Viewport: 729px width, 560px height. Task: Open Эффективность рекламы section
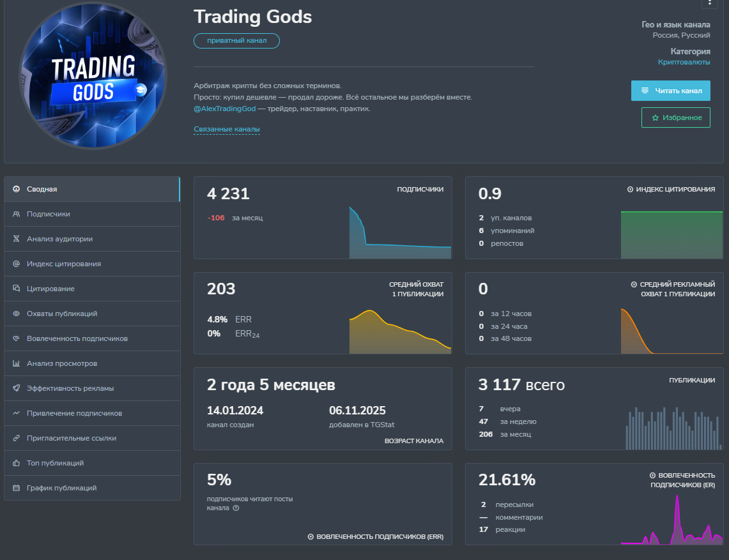(92, 388)
